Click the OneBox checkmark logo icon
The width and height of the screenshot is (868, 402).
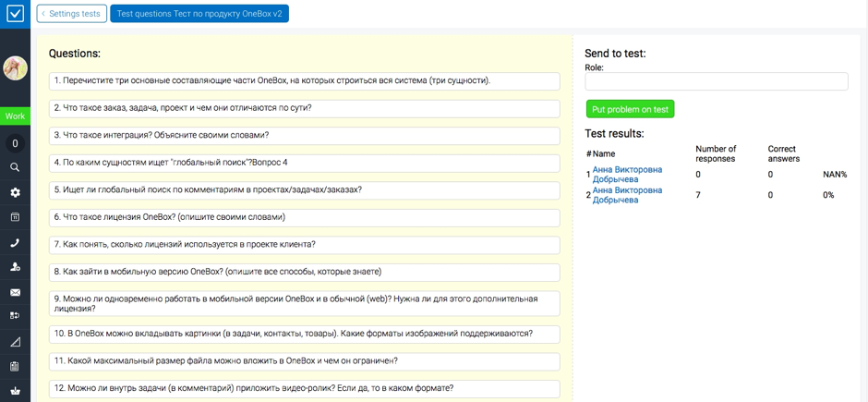pyautogui.click(x=15, y=14)
